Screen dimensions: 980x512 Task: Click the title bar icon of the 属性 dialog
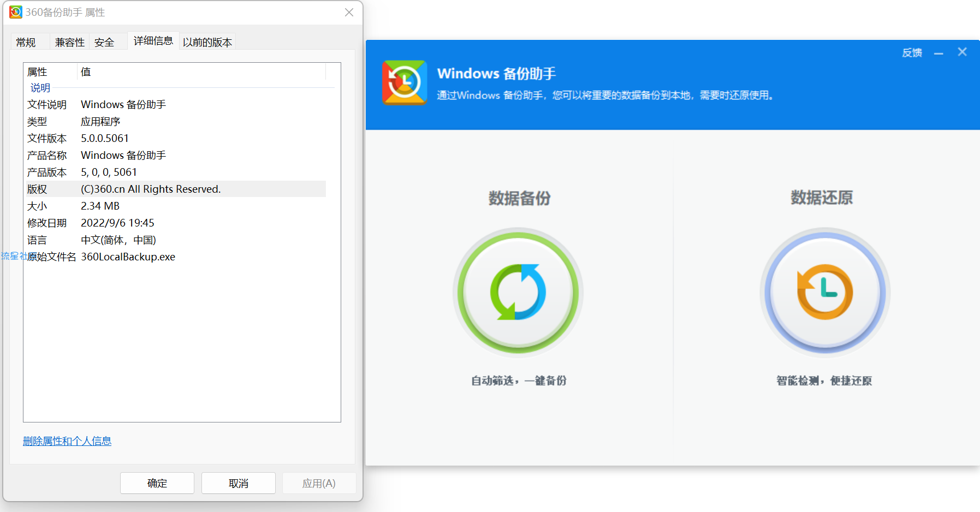[16, 12]
